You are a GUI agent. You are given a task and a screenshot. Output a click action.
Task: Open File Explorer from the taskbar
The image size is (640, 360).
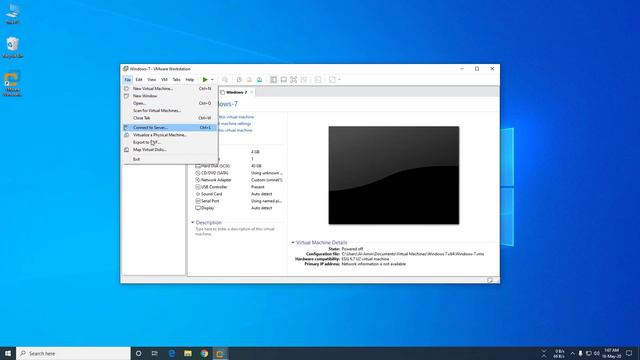188,353
